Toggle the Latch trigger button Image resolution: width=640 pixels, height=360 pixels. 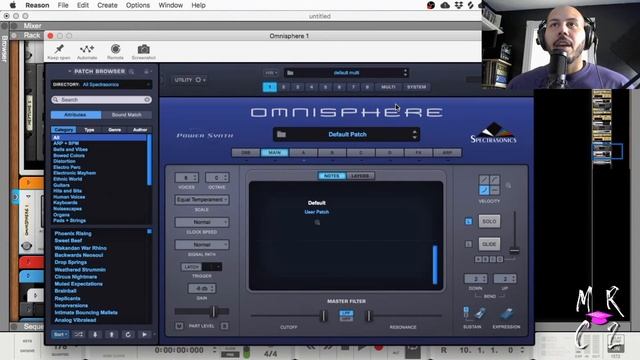pos(191,267)
